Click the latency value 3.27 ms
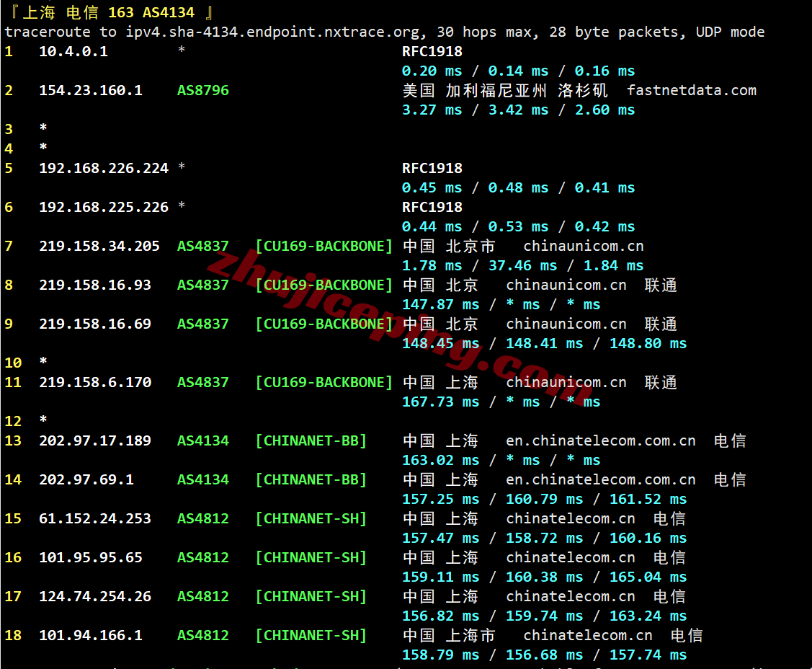812x669 pixels. point(432,110)
